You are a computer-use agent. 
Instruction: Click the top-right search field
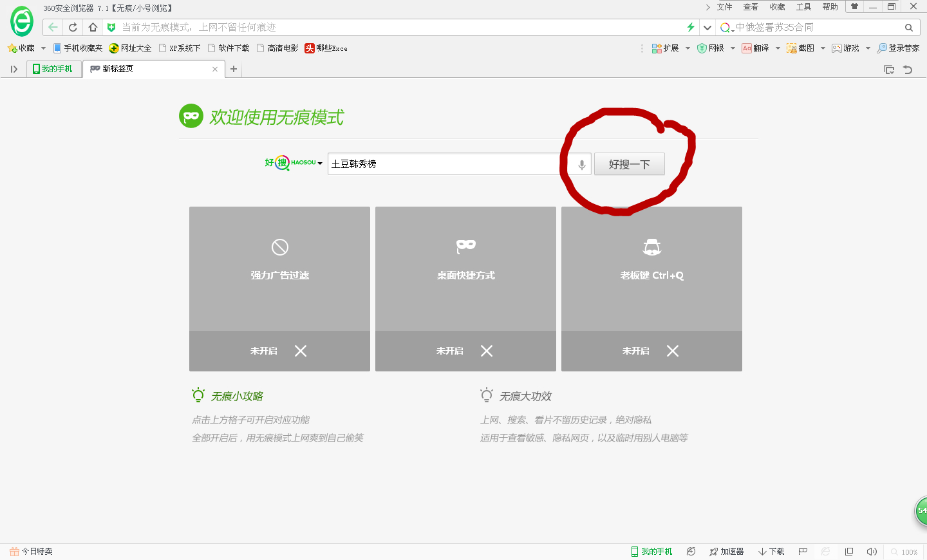[x=818, y=28]
